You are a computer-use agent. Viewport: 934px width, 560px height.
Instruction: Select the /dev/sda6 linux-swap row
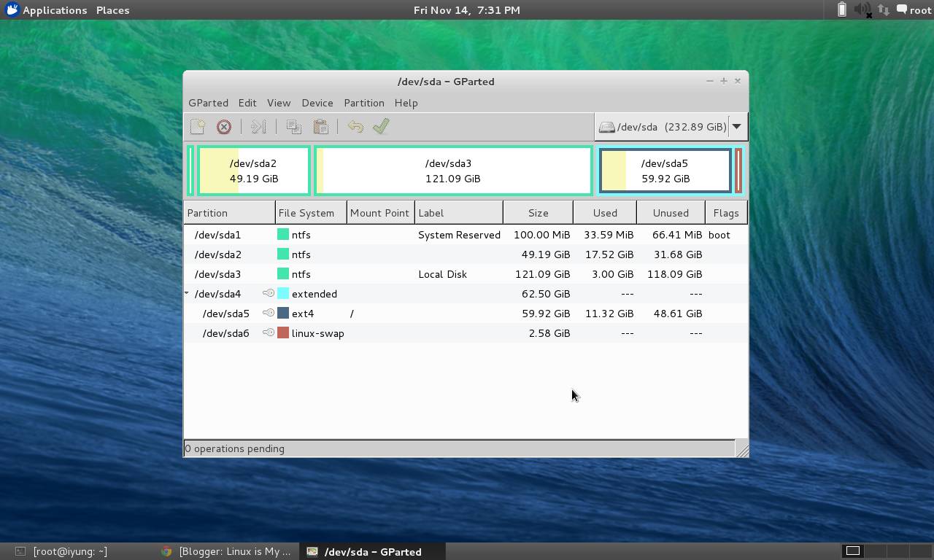pos(466,333)
